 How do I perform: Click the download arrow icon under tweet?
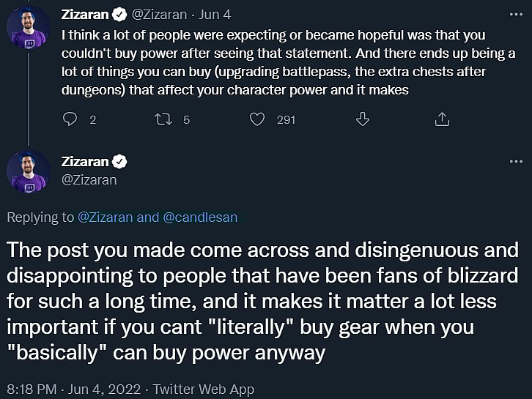[362, 119]
